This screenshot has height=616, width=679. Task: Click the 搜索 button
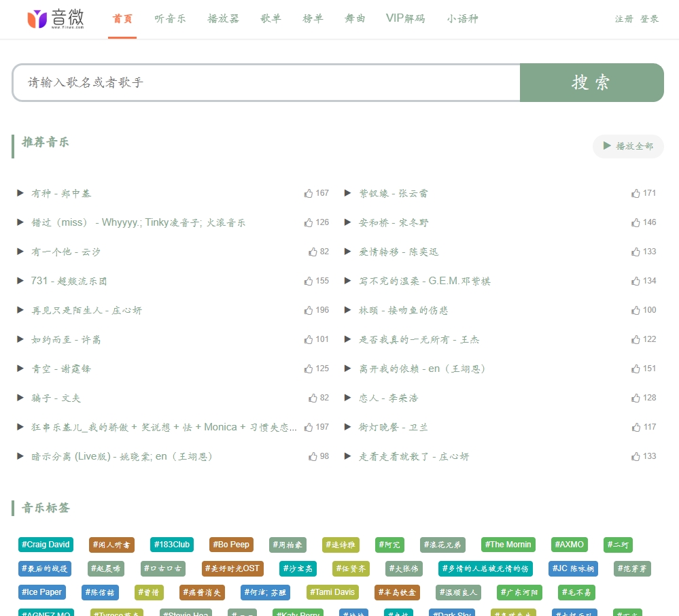(x=591, y=82)
